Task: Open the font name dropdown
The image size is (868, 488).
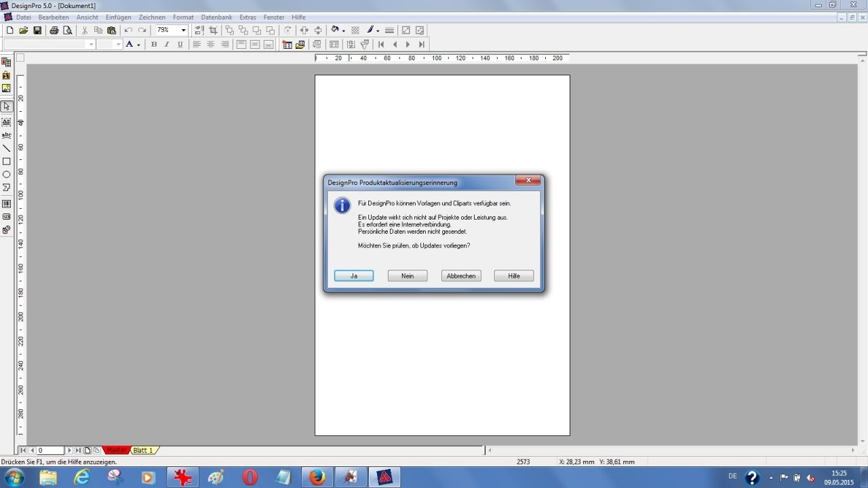Action: tap(92, 45)
